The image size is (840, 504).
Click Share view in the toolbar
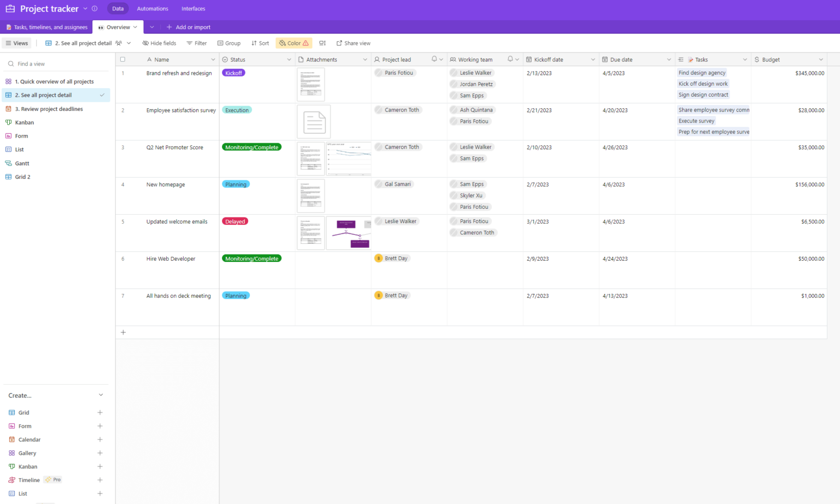(x=353, y=43)
